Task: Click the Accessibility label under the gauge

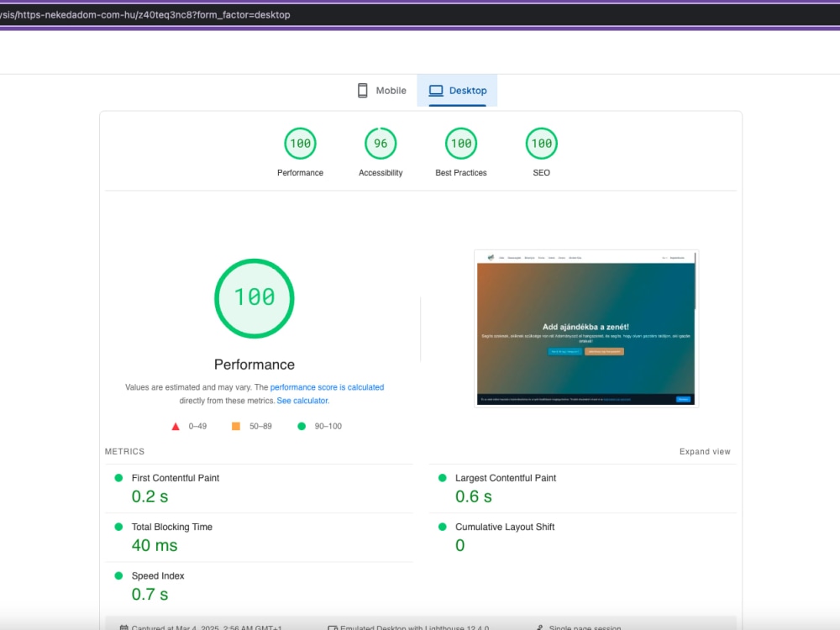Action: [381, 172]
